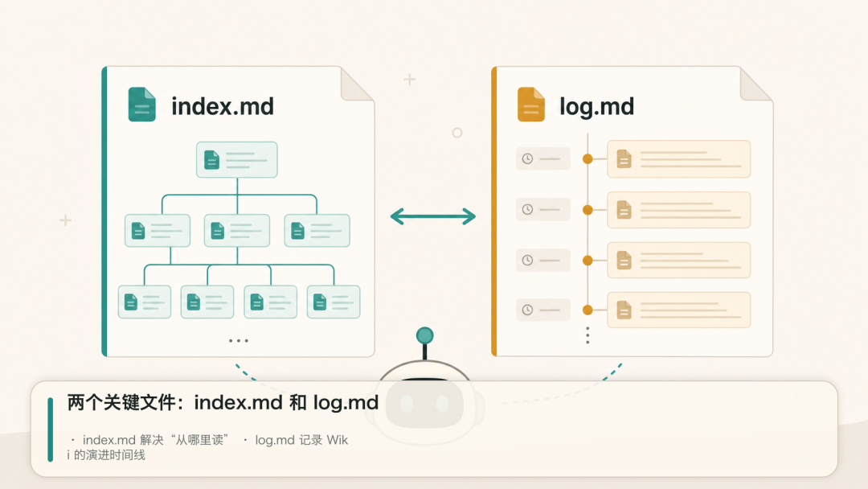This screenshot has height=489, width=868.
Task: Select the index.md file title
Action: click(x=223, y=106)
